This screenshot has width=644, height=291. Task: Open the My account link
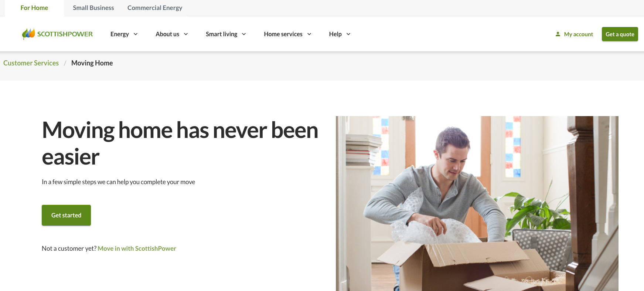(x=578, y=34)
